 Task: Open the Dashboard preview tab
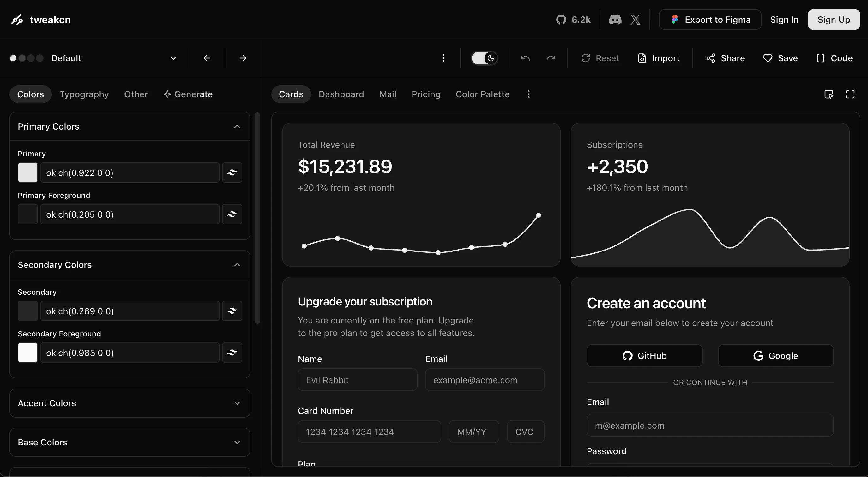click(341, 94)
